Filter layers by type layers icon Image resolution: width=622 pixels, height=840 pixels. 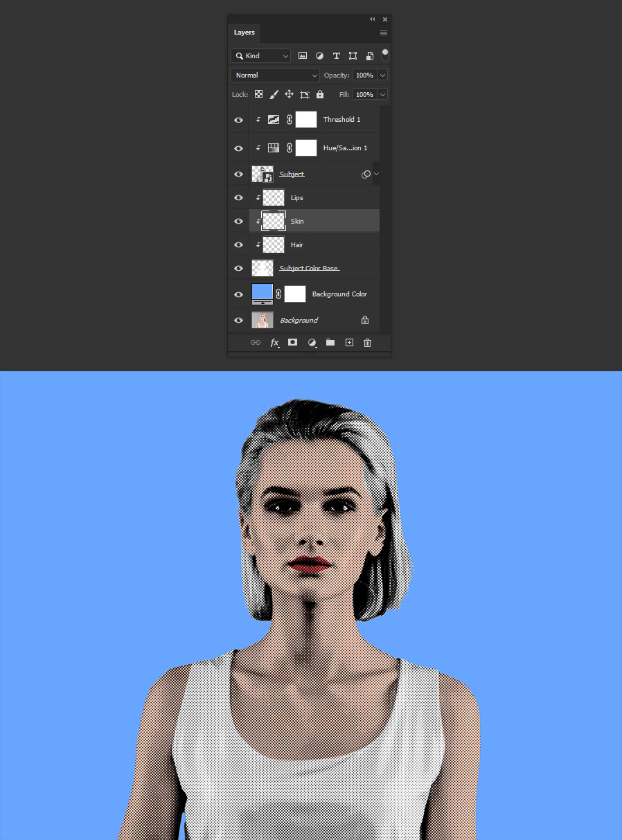point(337,55)
